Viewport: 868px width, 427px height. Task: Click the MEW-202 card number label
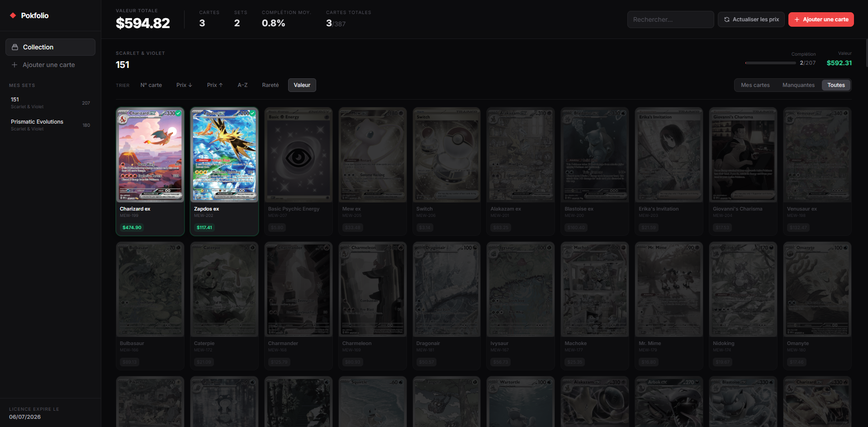pos(204,216)
